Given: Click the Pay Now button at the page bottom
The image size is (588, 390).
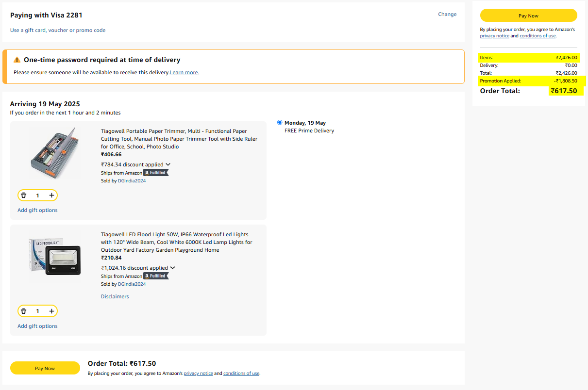Looking at the screenshot, I should [x=45, y=368].
